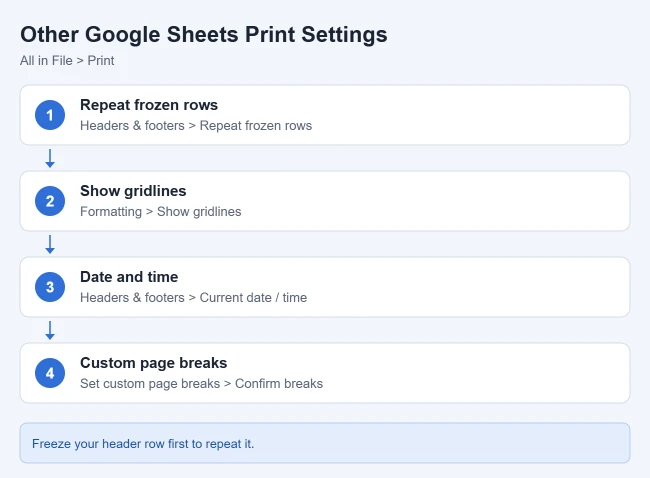Viewport: 650px width, 478px height.
Task: Select the 'Repeat frozen rows' card title
Action: click(x=149, y=105)
